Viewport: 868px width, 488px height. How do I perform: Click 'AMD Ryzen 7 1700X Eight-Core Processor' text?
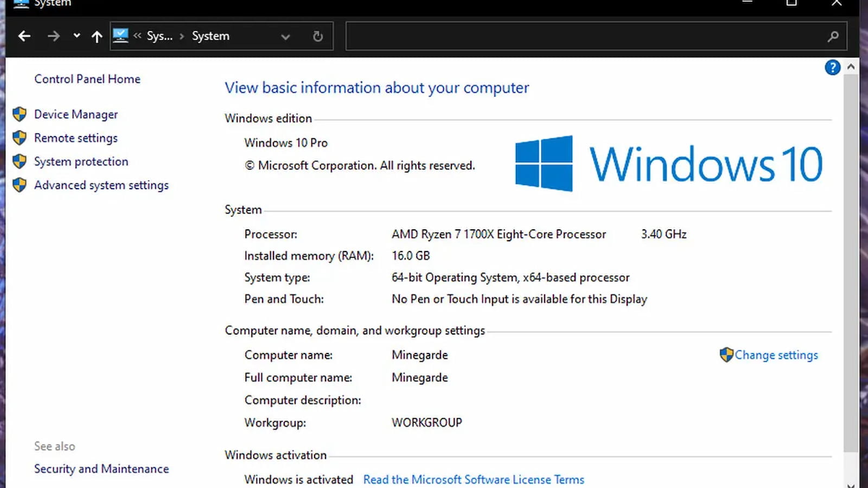[499, 234]
